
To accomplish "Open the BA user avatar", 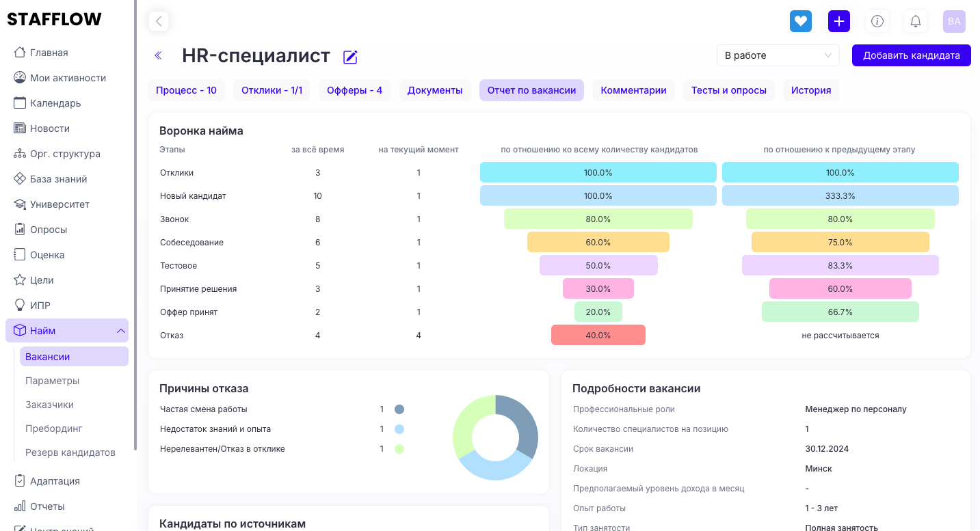I will point(953,21).
